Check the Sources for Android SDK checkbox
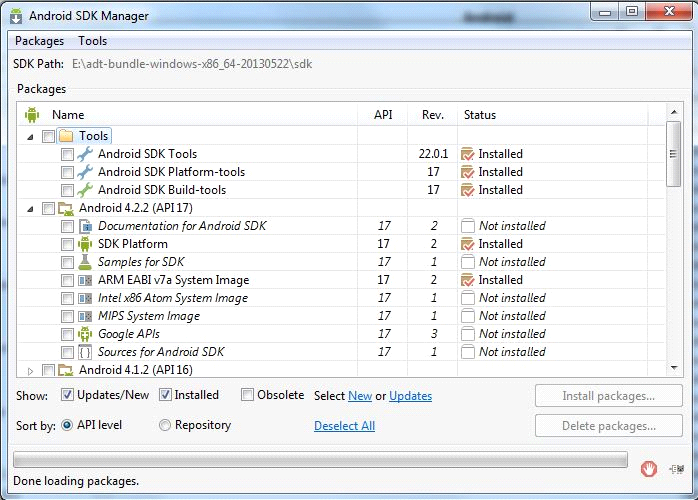The height and width of the screenshot is (500, 698). 67,353
